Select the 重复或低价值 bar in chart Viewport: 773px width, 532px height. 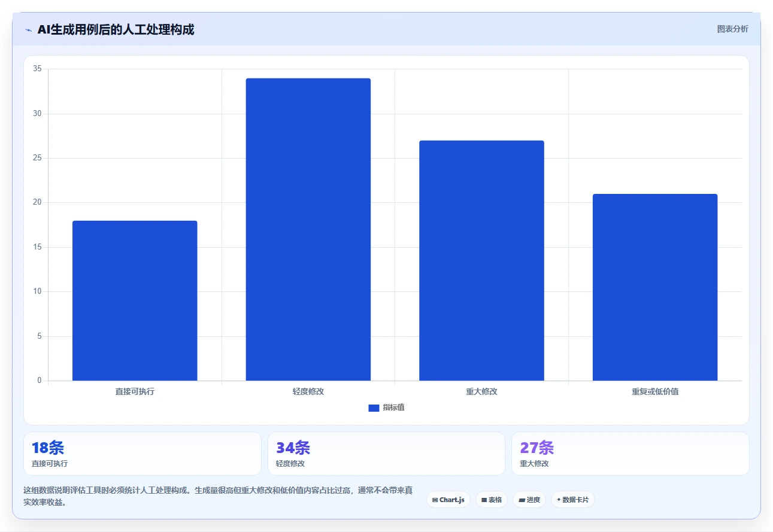(655, 287)
